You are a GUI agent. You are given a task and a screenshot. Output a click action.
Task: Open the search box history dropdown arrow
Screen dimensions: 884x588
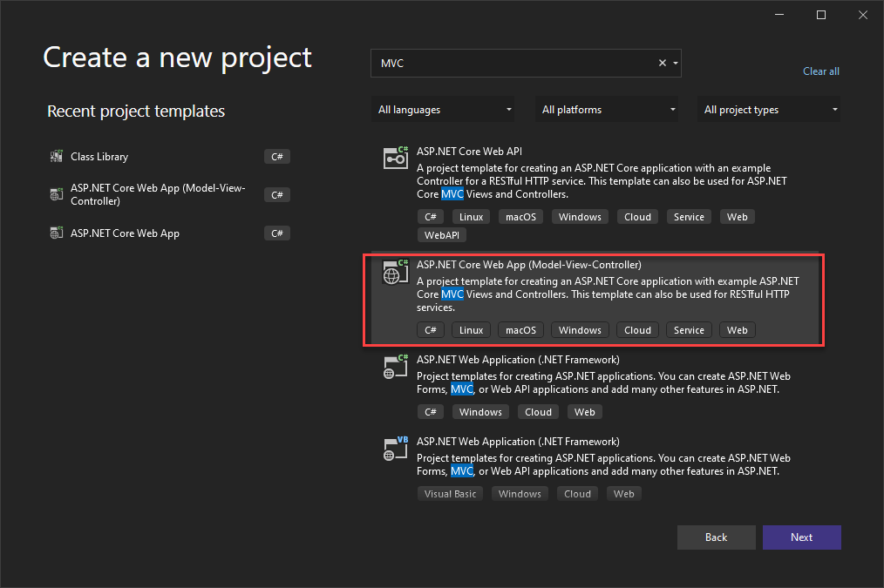[x=675, y=64]
